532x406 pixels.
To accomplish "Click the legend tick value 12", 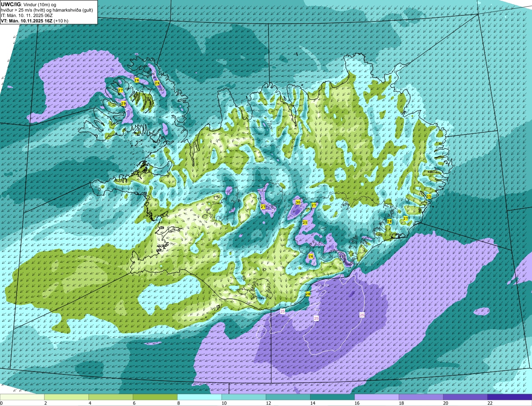I will tap(268, 403).
